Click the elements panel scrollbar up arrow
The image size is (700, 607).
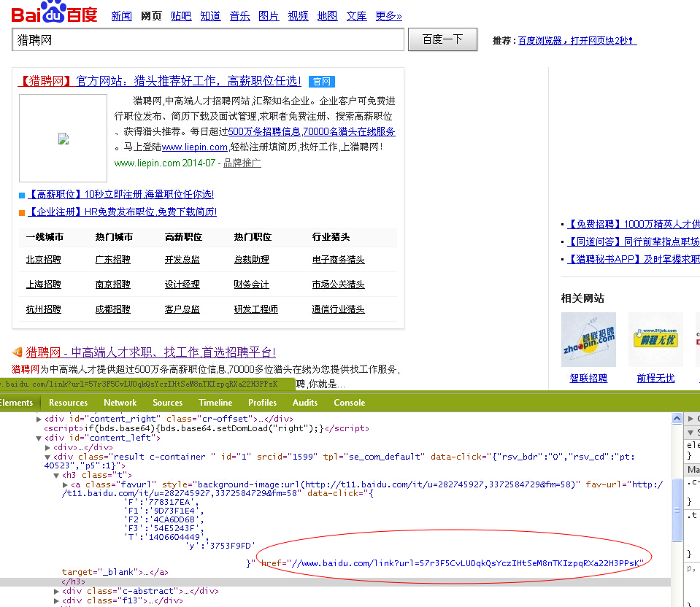tap(677, 419)
